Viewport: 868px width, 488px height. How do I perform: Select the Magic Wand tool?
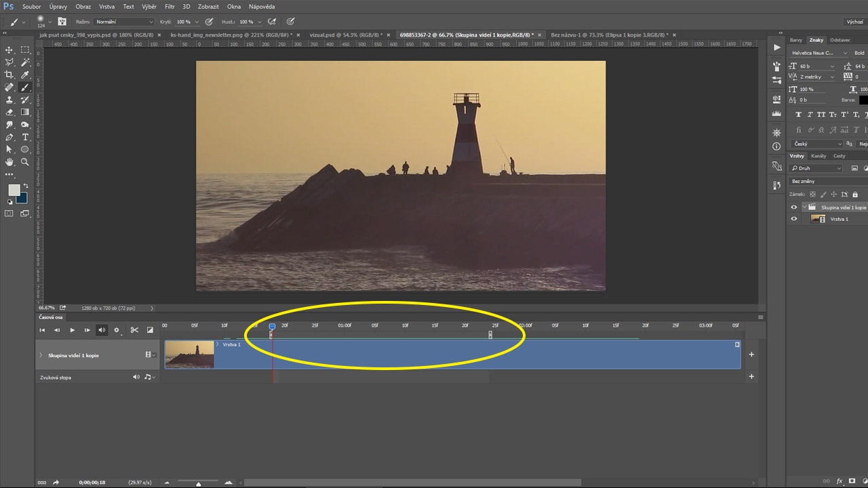pos(25,62)
